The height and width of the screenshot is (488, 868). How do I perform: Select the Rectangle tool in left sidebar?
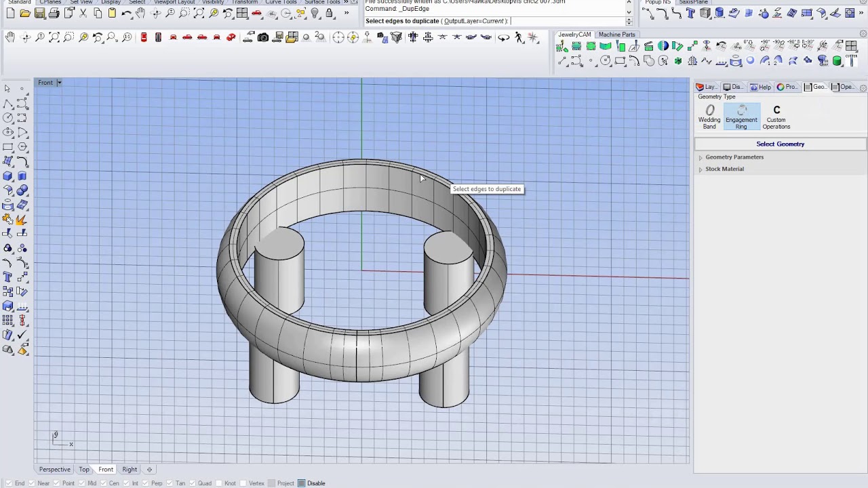point(7,147)
